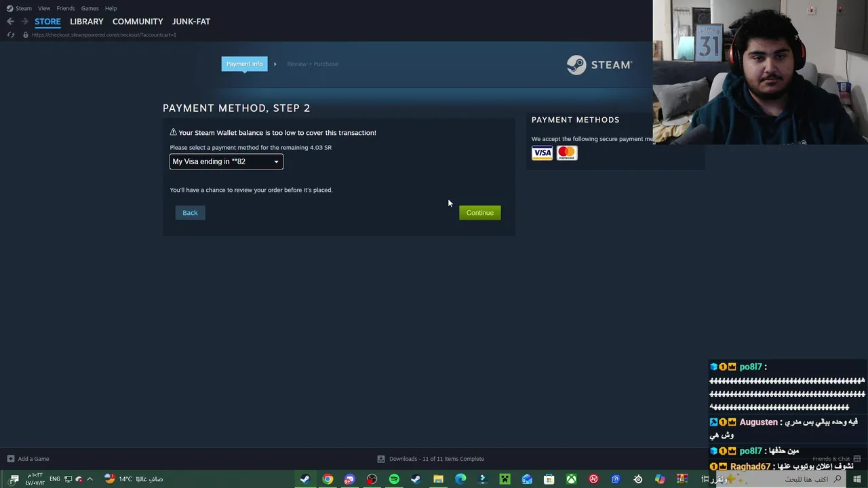The image size is (868, 488).
Task: Click the Back button
Action: pos(190,213)
